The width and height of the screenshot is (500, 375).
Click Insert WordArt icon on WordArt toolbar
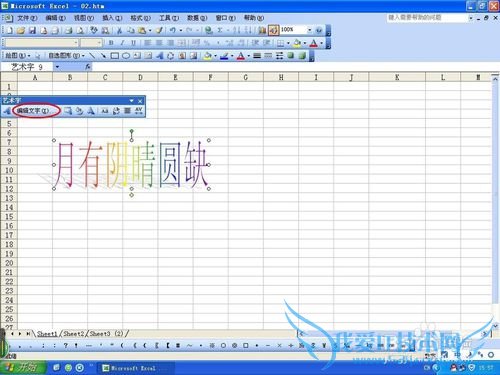7,111
